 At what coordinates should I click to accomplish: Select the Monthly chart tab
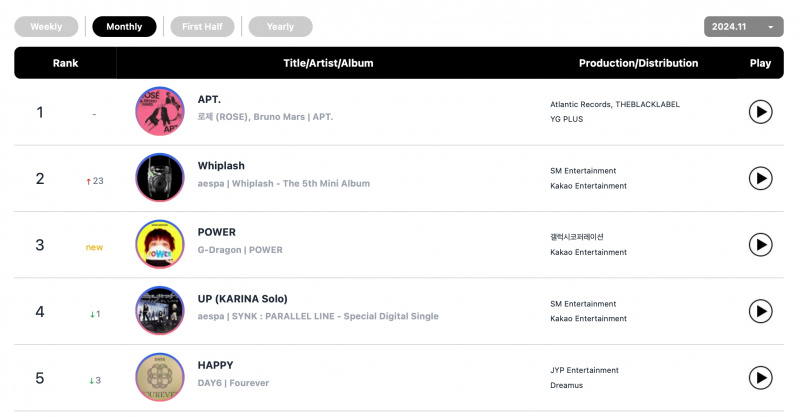124,27
